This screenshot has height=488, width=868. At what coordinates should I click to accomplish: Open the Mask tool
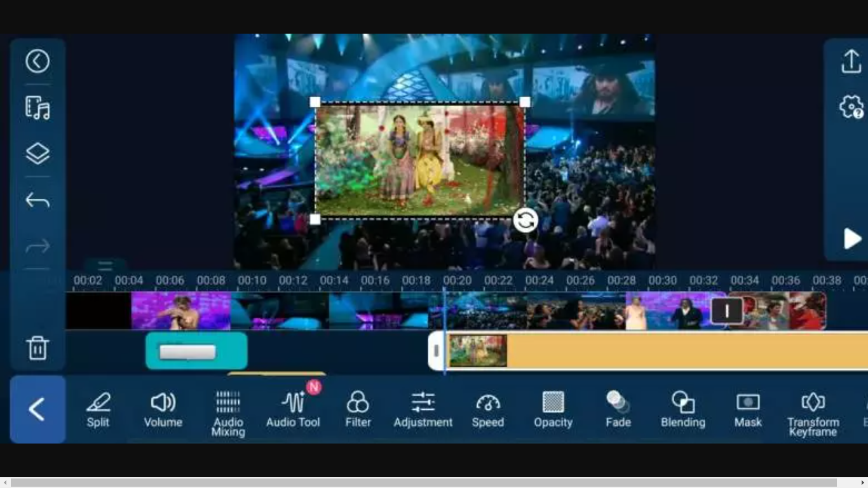point(748,410)
